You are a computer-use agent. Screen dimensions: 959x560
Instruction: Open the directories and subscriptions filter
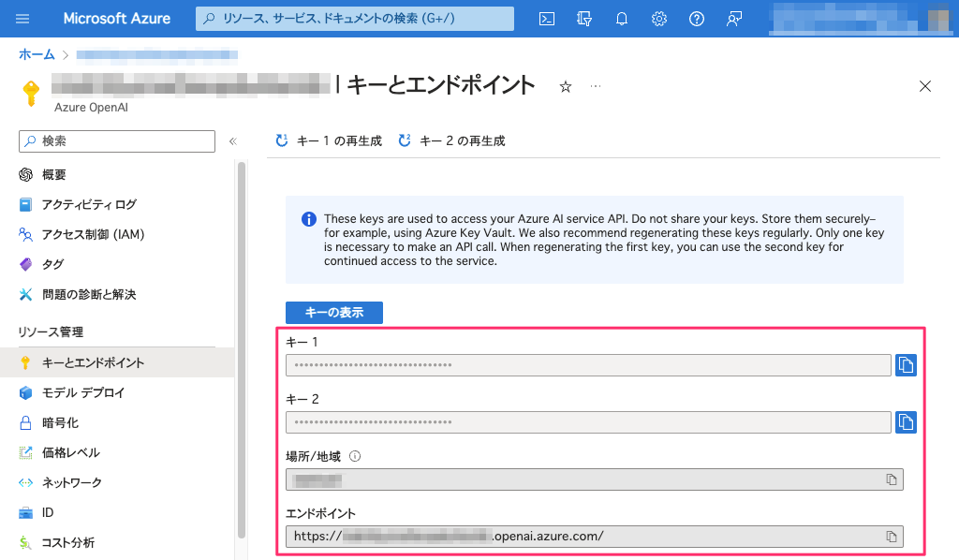584,19
